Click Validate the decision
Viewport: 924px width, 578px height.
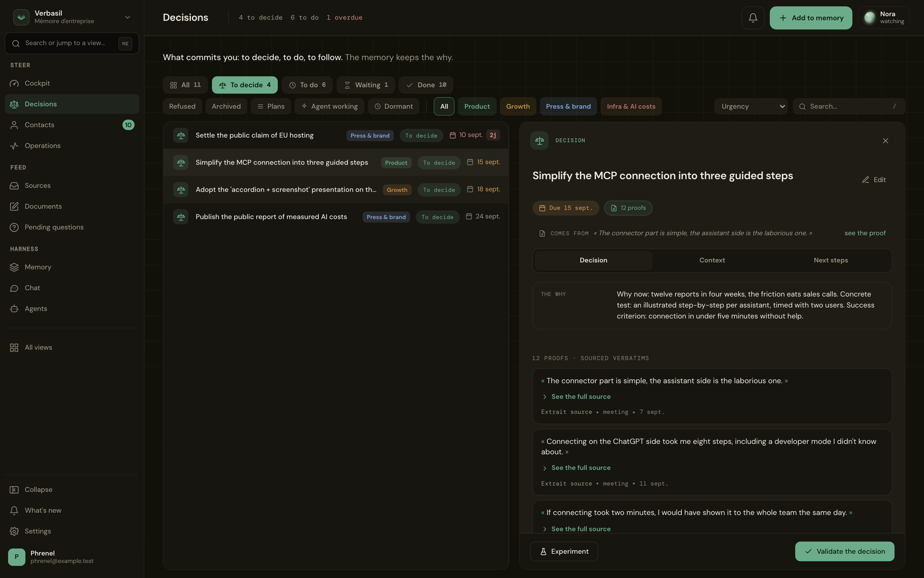click(x=845, y=551)
